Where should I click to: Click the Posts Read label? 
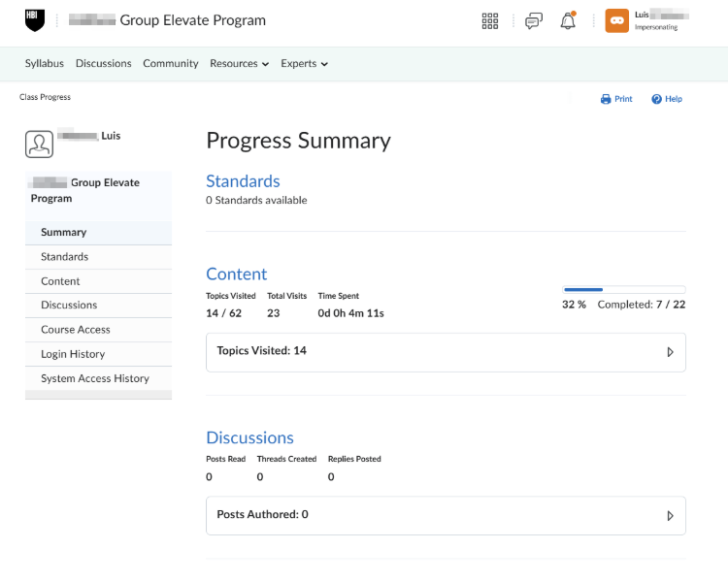(x=225, y=459)
